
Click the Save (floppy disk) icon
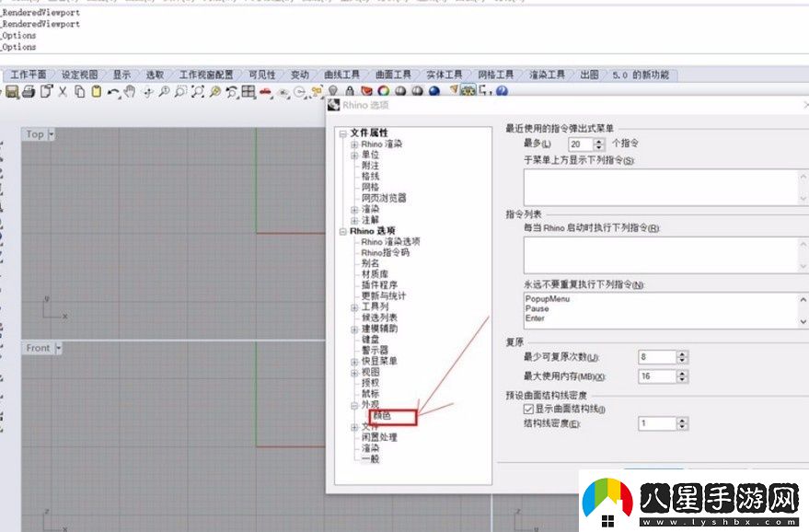point(13,92)
